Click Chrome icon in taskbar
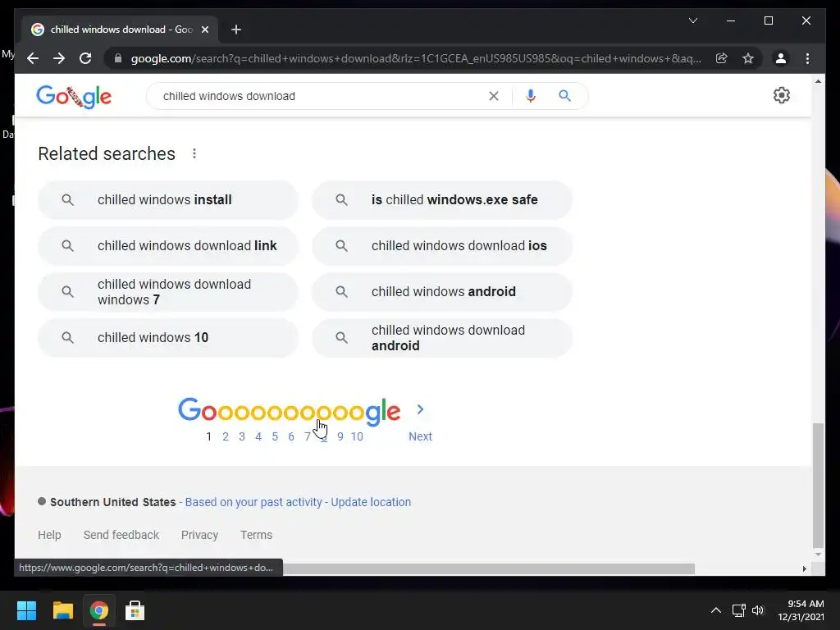This screenshot has height=630, width=840. coord(98,610)
